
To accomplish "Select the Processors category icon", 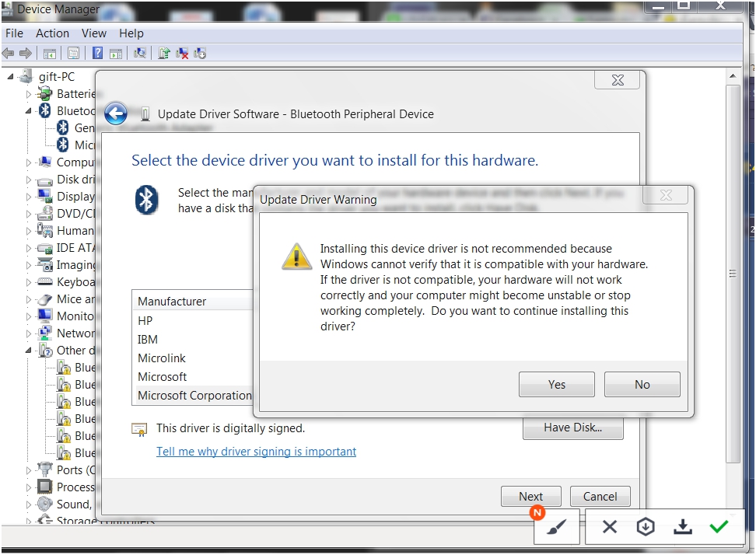I will (x=44, y=487).
